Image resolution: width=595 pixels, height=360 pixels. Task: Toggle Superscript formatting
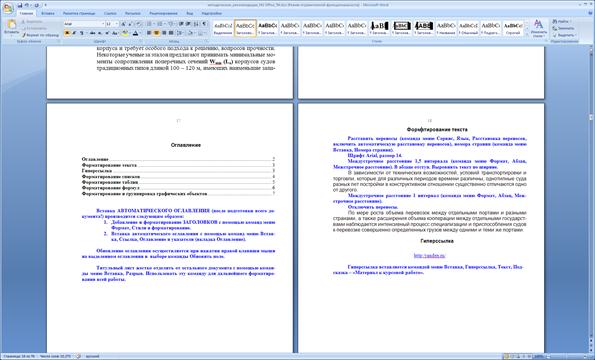click(x=107, y=33)
